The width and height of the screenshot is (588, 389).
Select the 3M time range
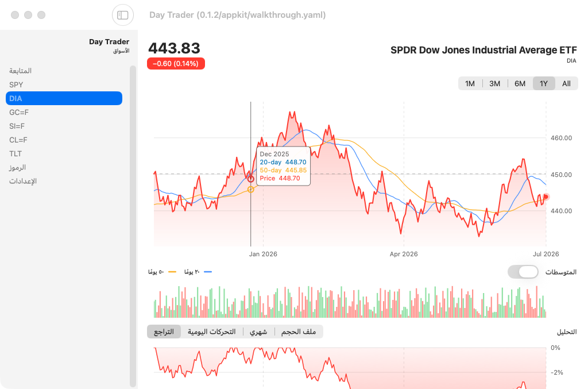[x=494, y=84]
